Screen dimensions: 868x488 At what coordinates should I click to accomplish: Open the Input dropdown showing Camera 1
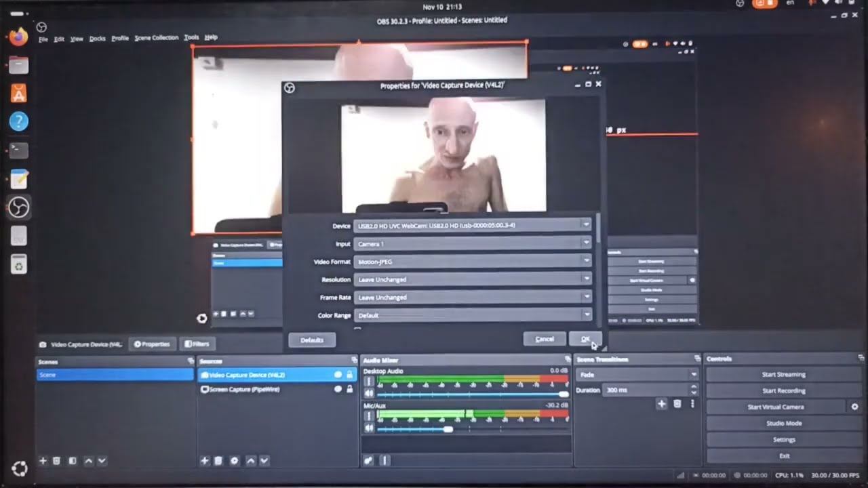point(473,243)
